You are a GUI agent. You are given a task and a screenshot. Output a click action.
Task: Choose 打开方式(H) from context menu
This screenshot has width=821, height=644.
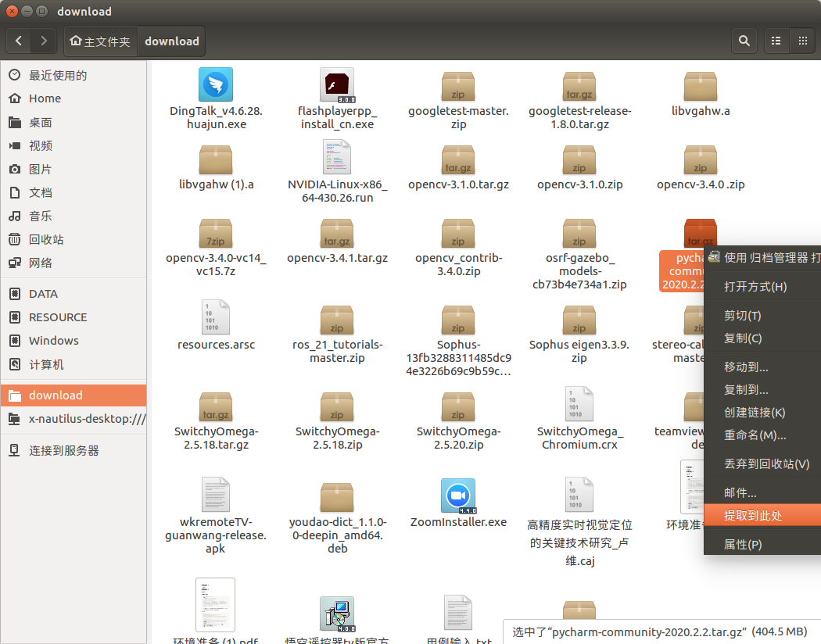762,286
